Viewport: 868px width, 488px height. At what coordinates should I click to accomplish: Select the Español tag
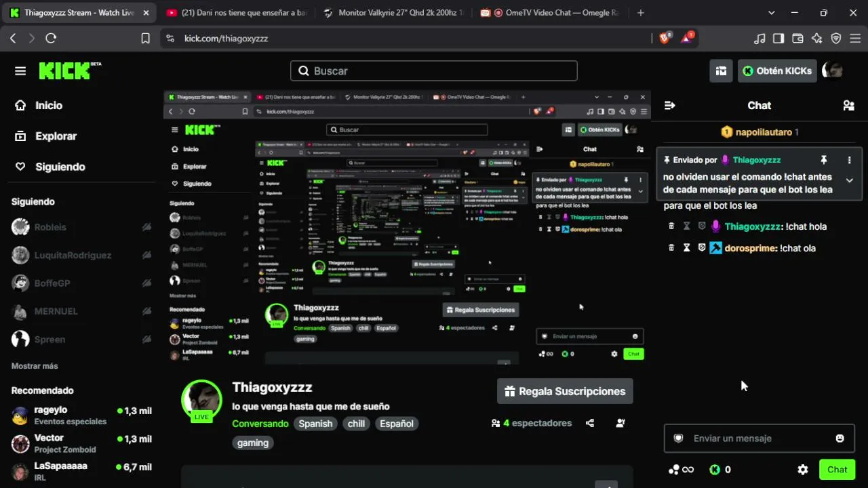[397, 424]
